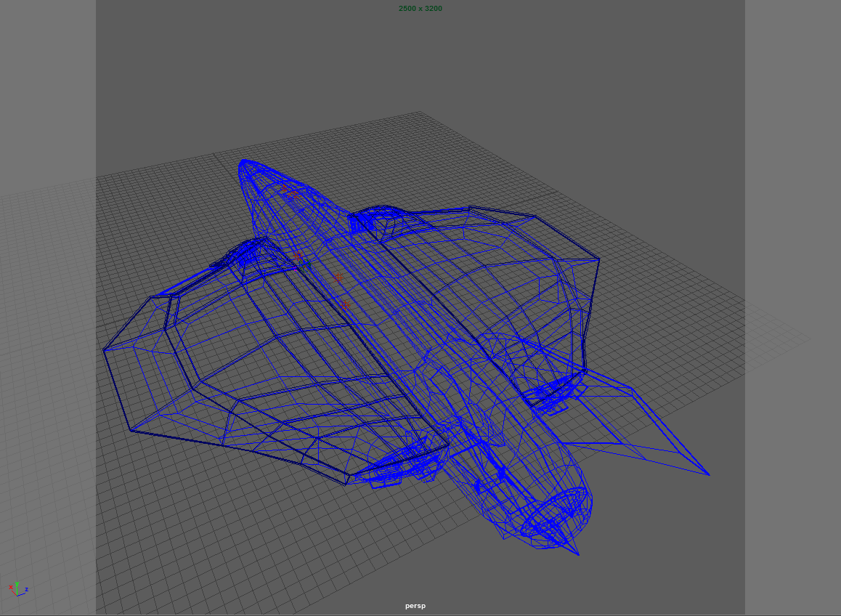
Task: Click the pointed nose tip of the spaceship
Action: pyautogui.click(x=243, y=163)
